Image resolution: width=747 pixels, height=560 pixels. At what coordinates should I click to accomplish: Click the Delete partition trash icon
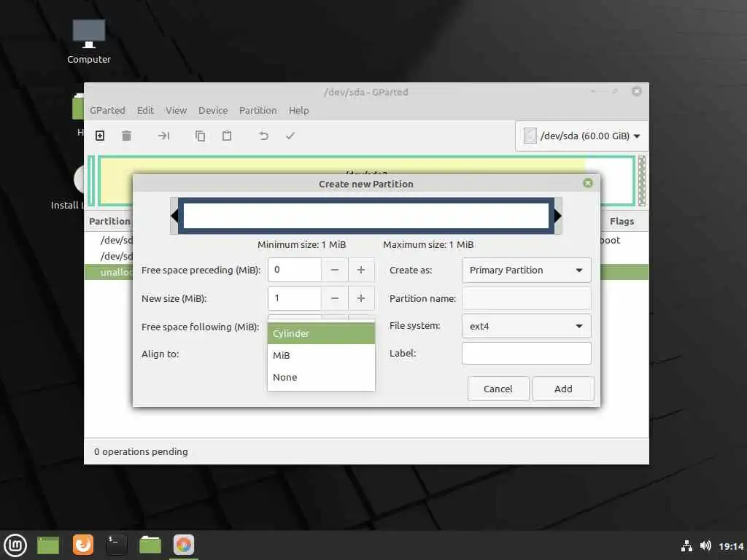126,136
